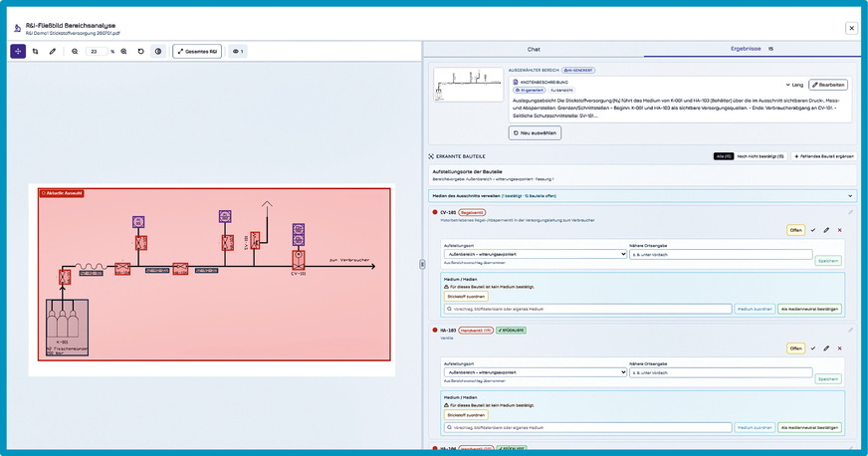The width and height of the screenshot is (868, 456).
Task: Toggle the eye visibility counter button
Action: (x=238, y=52)
